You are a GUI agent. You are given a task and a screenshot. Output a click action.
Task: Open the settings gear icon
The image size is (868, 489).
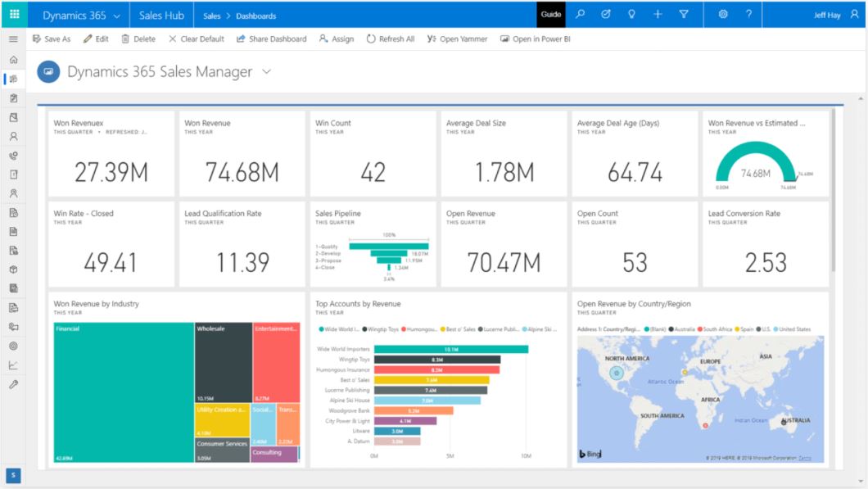723,15
